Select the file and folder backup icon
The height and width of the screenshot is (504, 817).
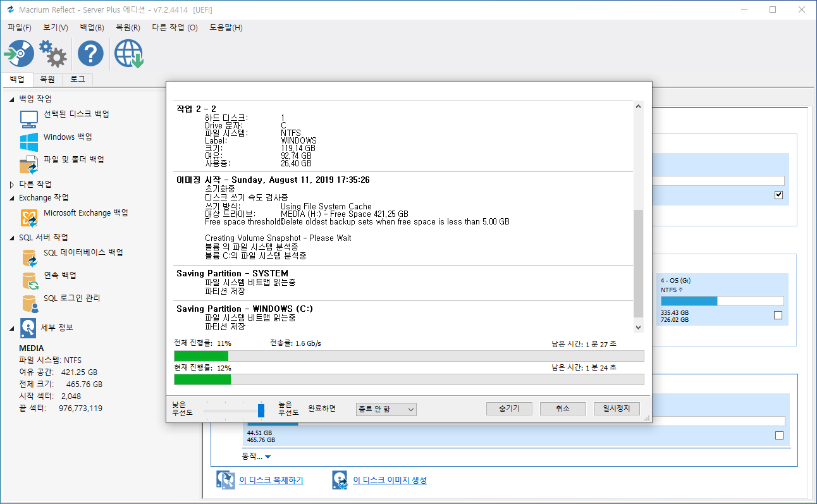(x=28, y=164)
